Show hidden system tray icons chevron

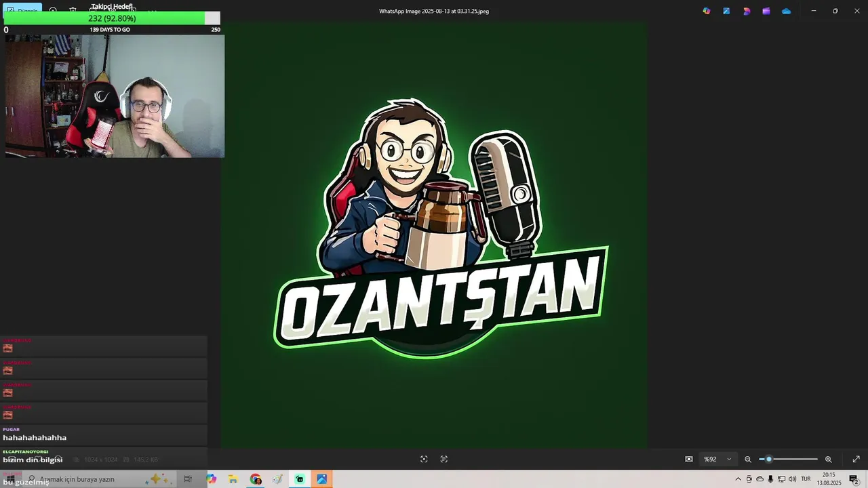(738, 479)
